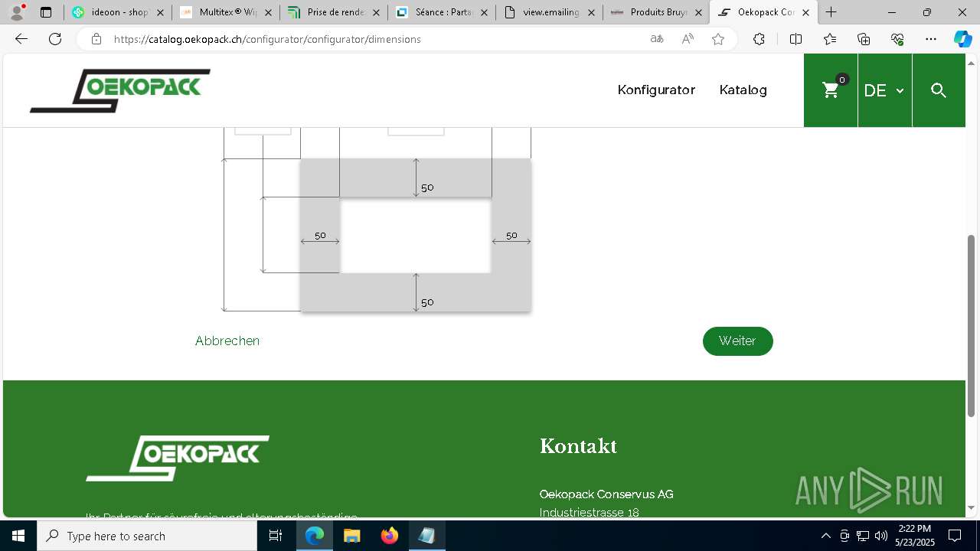This screenshot has height=551, width=980.
Task: Open the Konfigurator menu item
Action: click(656, 90)
